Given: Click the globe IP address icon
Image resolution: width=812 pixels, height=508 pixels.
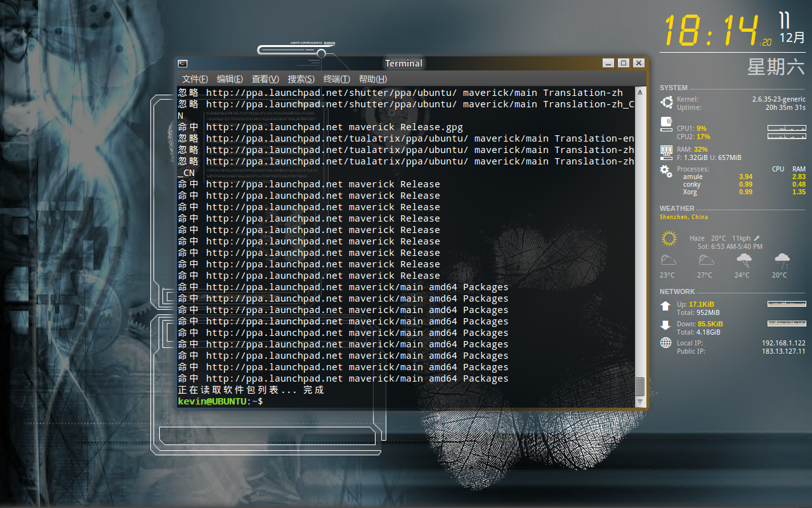Looking at the screenshot, I should 665,343.
